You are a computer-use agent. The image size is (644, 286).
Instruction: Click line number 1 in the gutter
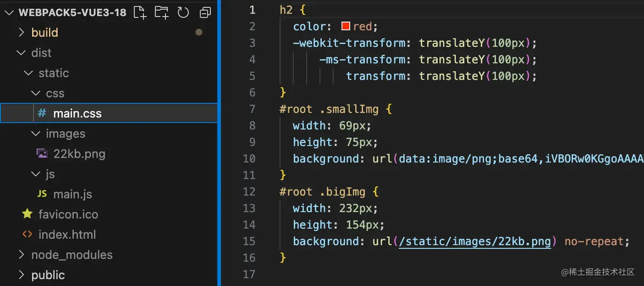pos(252,10)
